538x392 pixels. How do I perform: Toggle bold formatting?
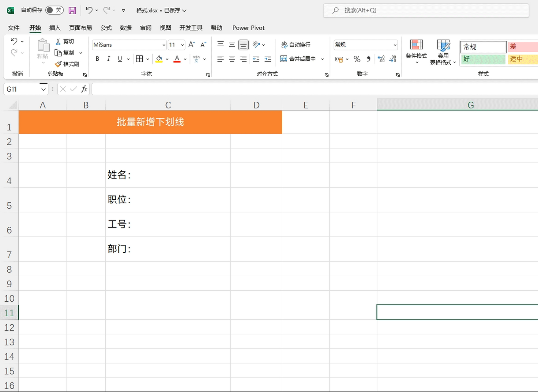point(97,59)
